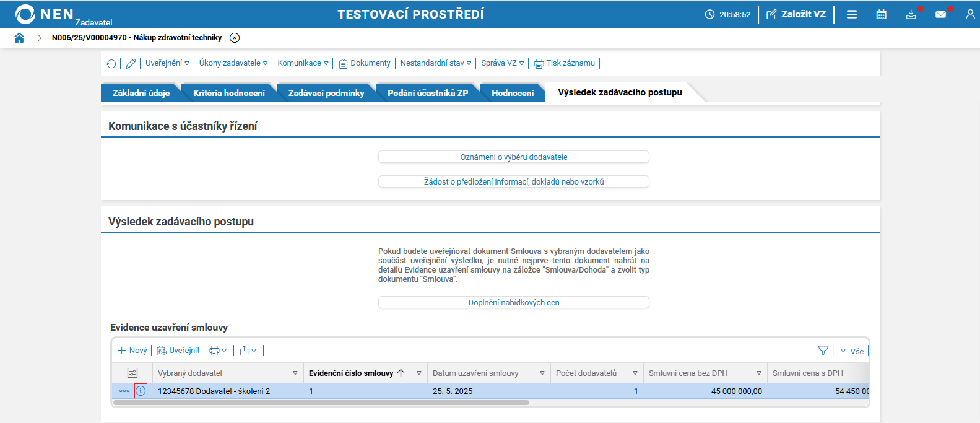980x423 pixels.
Task: Click the refresh record icon
Action: 111,63
